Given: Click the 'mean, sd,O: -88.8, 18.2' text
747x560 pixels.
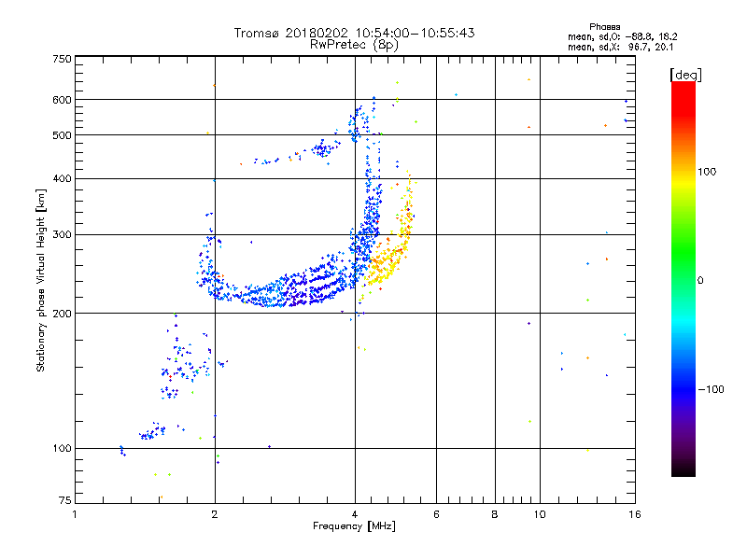Looking at the screenshot, I should pos(622,36).
